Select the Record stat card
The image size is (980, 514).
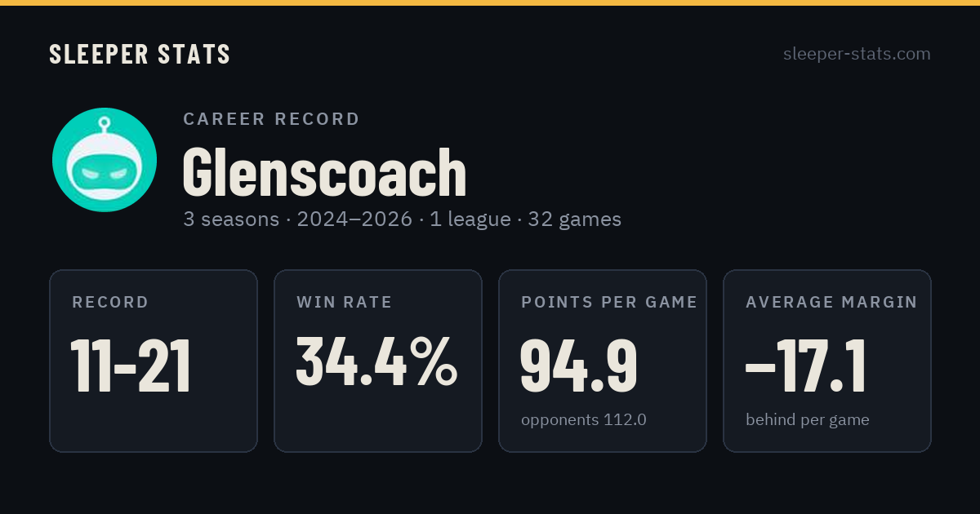point(154,361)
